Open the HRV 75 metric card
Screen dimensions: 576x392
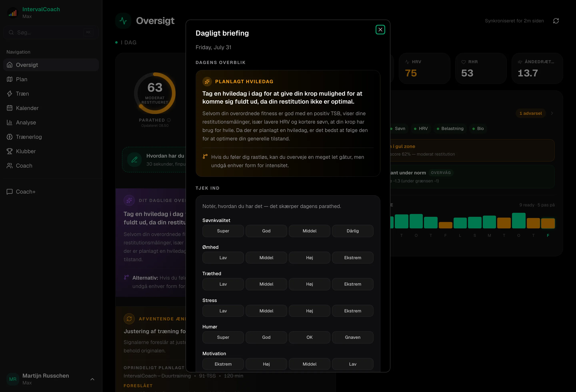pyautogui.click(x=425, y=68)
